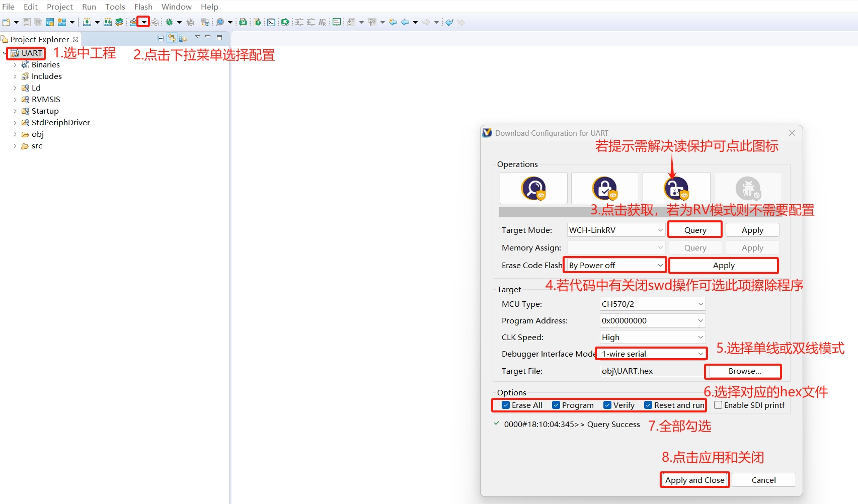The height and width of the screenshot is (504, 858).
Task: Click the blue bent-arrow icon at toolbar end
Action: pyautogui.click(x=449, y=22)
